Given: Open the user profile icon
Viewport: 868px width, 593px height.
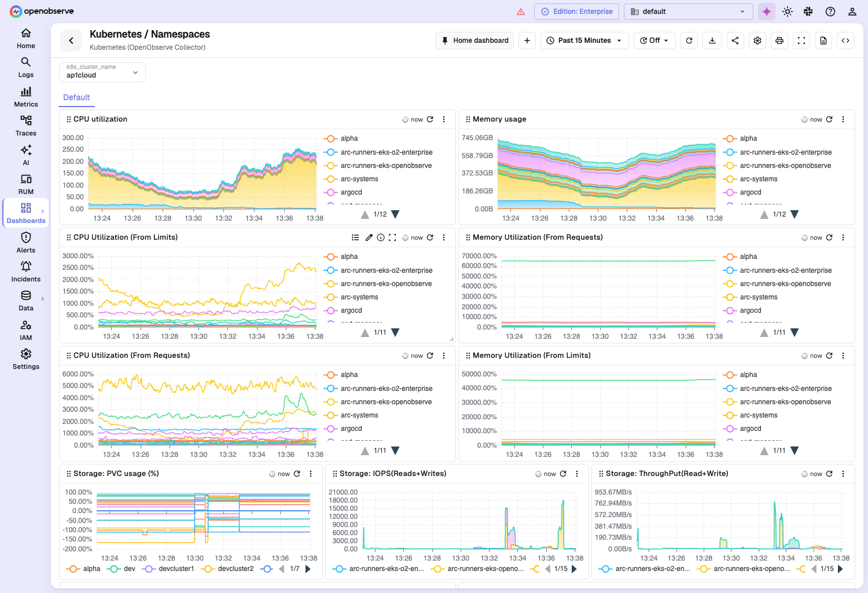Looking at the screenshot, I should 852,12.
